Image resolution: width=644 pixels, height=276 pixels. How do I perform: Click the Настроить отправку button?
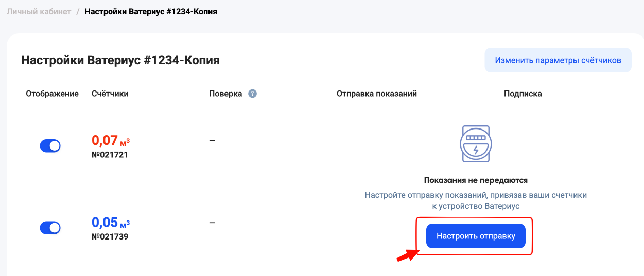[476, 236]
